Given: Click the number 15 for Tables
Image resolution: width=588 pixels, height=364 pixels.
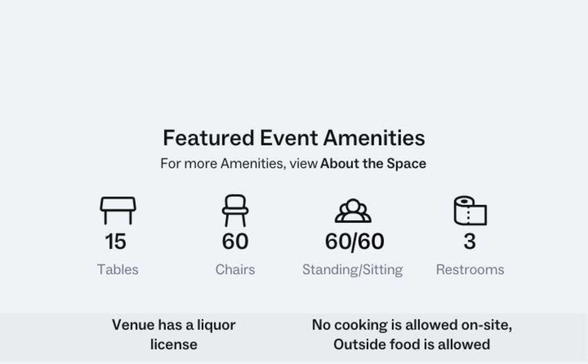Looking at the screenshot, I should pos(115,241).
